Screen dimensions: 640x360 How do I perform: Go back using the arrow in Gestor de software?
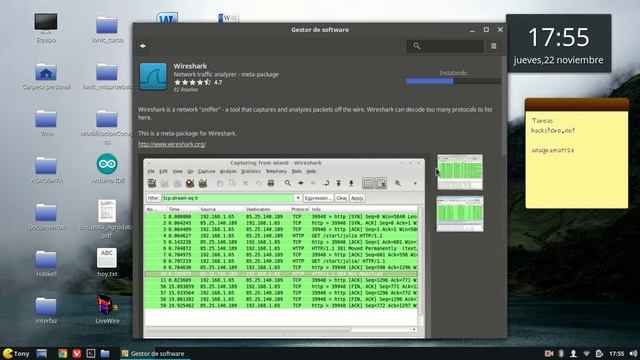(x=143, y=46)
